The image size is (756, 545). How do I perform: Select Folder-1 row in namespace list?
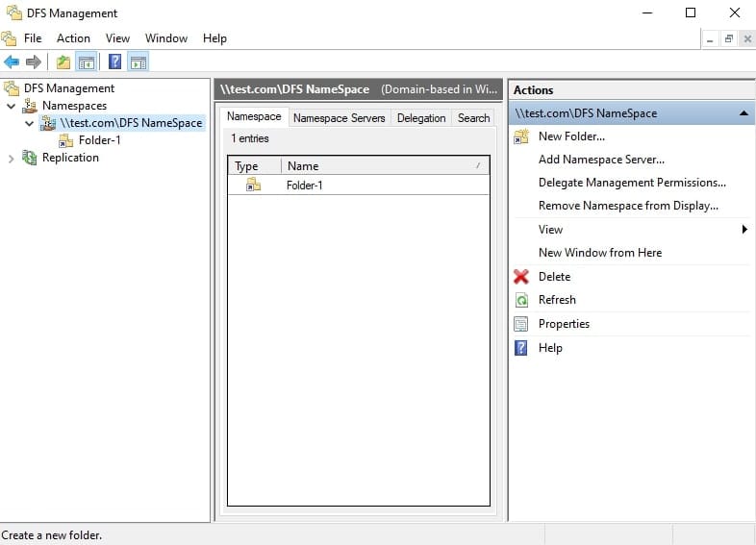click(x=359, y=186)
